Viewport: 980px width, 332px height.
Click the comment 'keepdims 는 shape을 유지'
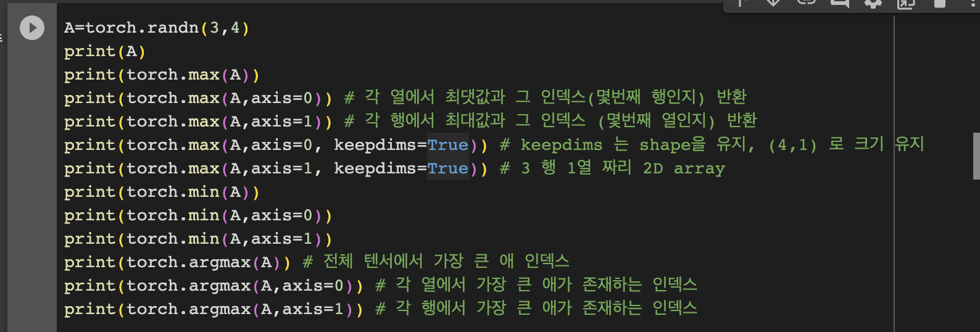[626, 144]
